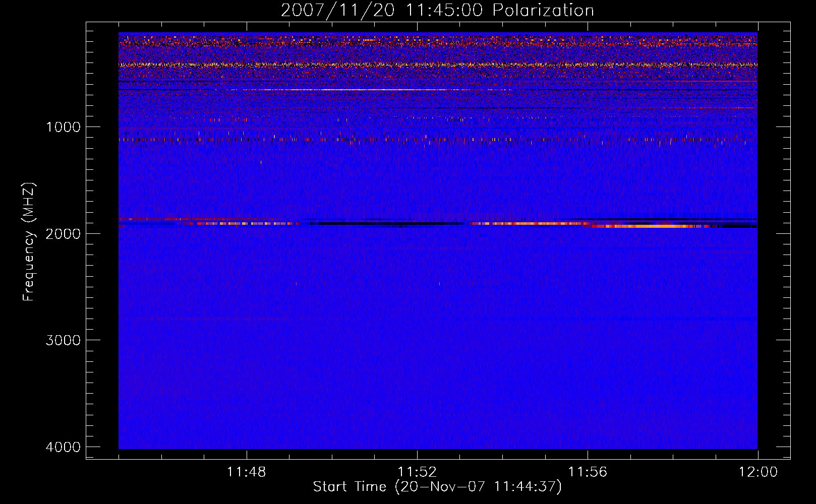Screen dimensions: 816x504
Task: Click the 11:52 time axis label
Action: pyautogui.click(x=417, y=472)
